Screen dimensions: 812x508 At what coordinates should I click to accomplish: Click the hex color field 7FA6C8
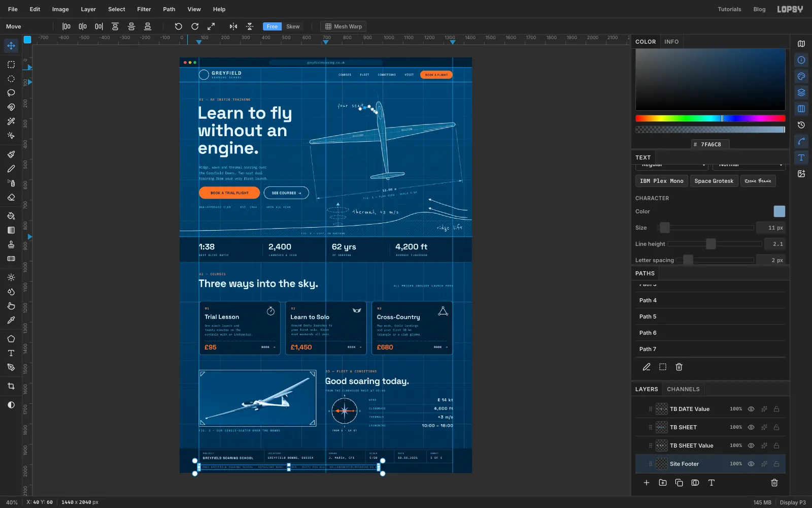click(x=710, y=144)
